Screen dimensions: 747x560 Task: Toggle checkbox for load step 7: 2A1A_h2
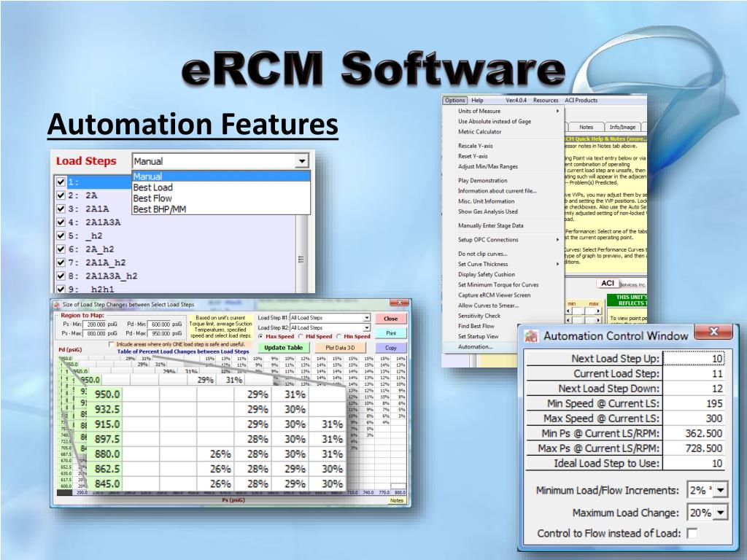(x=61, y=262)
